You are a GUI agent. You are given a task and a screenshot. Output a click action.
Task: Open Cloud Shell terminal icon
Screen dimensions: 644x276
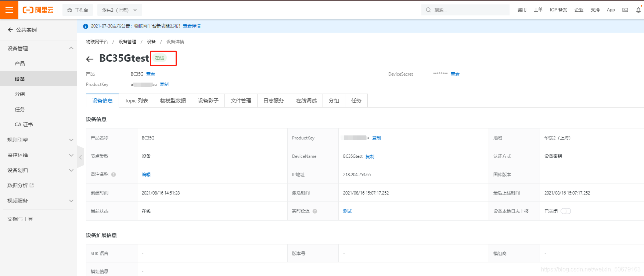pyautogui.click(x=625, y=10)
